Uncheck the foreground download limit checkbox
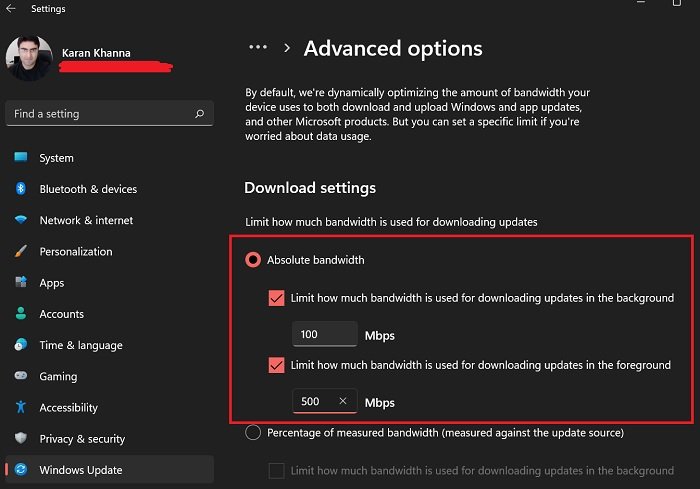 click(x=277, y=365)
